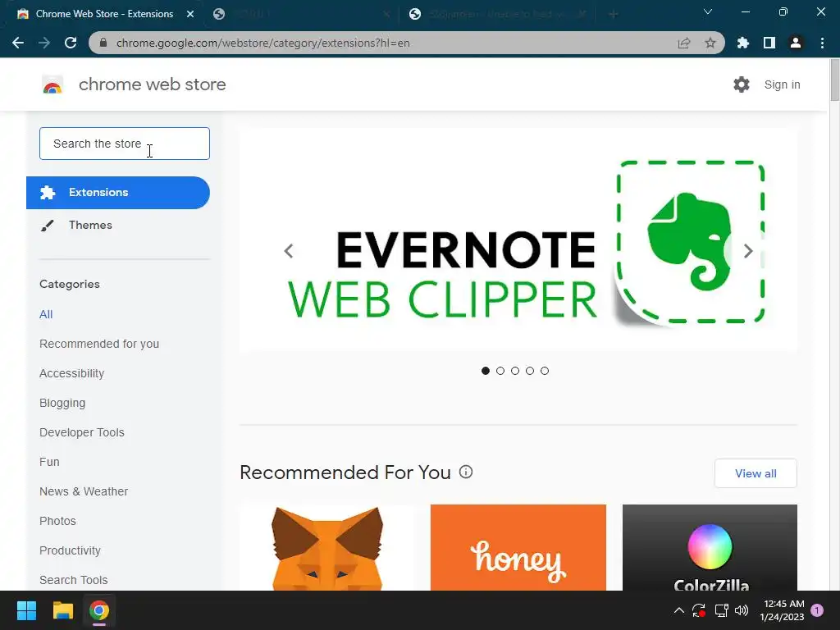Open the volume tray icon
The height and width of the screenshot is (630, 840).
point(742,610)
